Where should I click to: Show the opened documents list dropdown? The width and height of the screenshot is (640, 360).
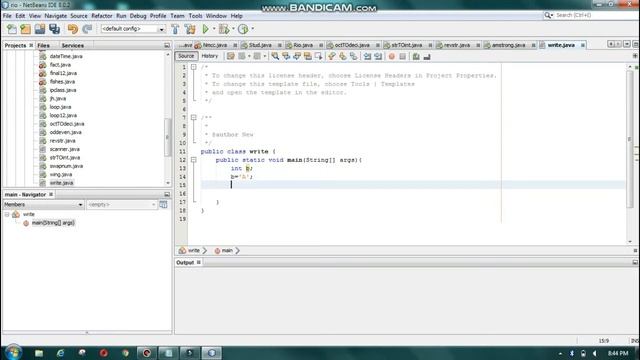[x=627, y=44]
